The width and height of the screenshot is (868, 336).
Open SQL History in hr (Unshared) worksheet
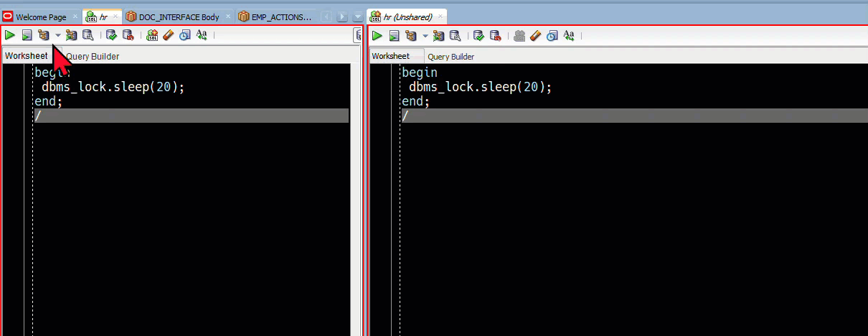(552, 35)
